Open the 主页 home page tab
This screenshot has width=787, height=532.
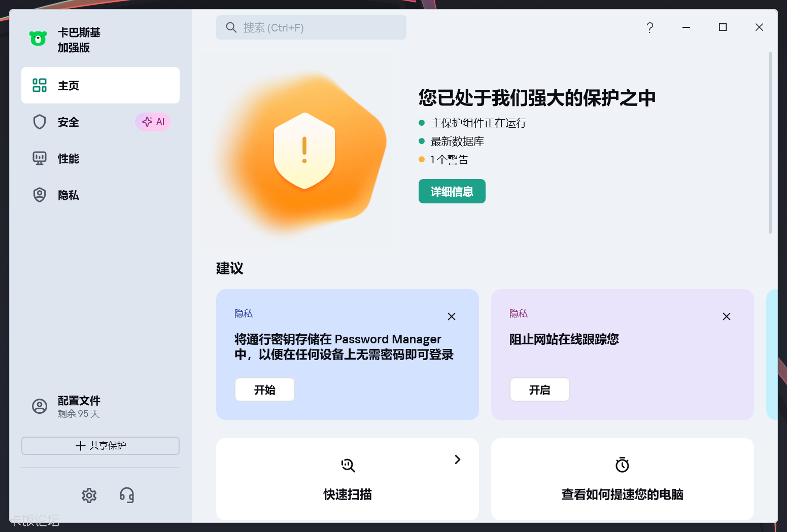coord(100,85)
